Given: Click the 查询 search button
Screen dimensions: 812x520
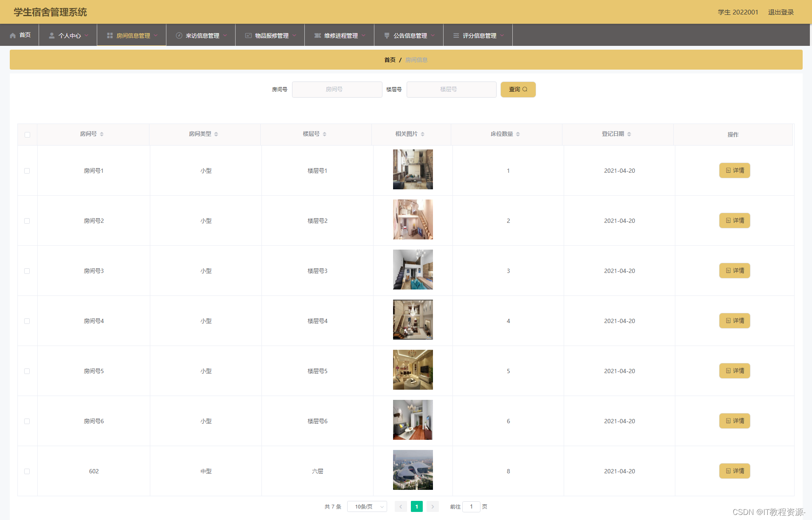Looking at the screenshot, I should click(518, 90).
